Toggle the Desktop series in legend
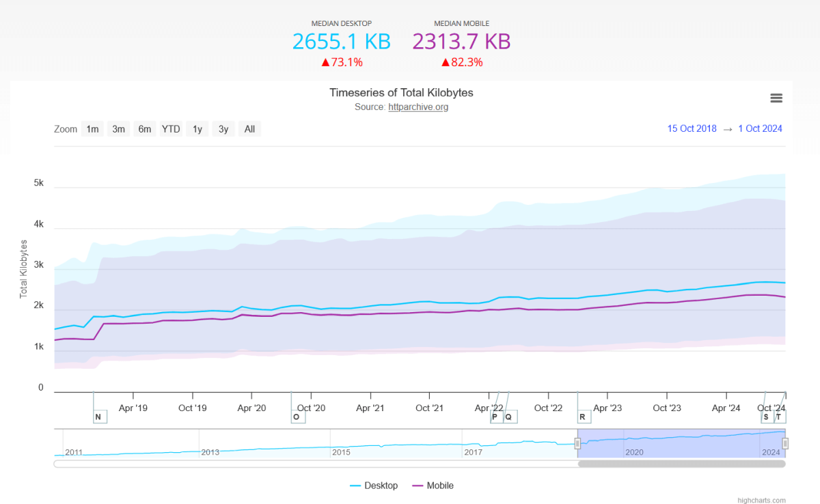 click(374, 486)
